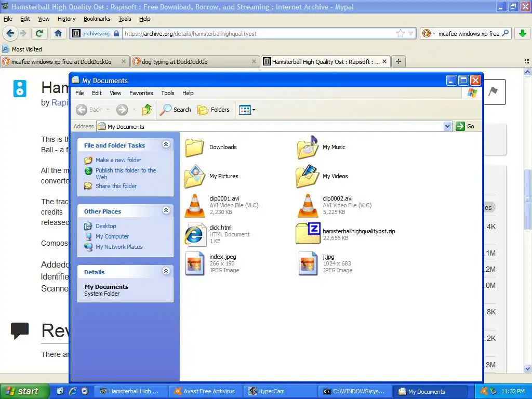The height and width of the screenshot is (399, 532).
Task: Open Forward history dropdown arrow in Explorer
Action: [135, 110]
